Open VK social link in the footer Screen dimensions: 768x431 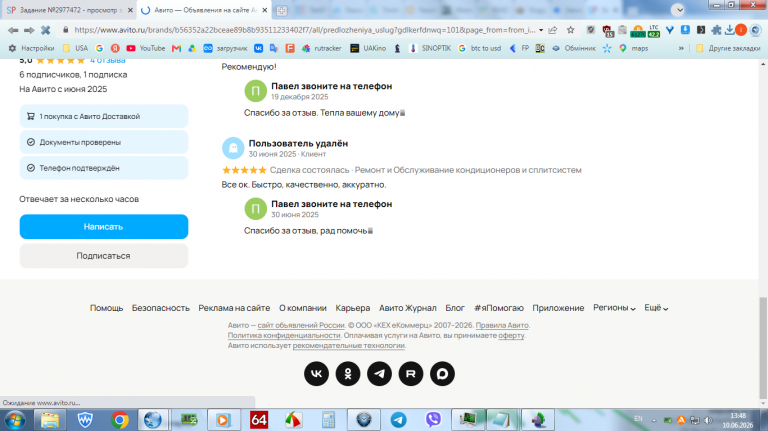click(316, 374)
